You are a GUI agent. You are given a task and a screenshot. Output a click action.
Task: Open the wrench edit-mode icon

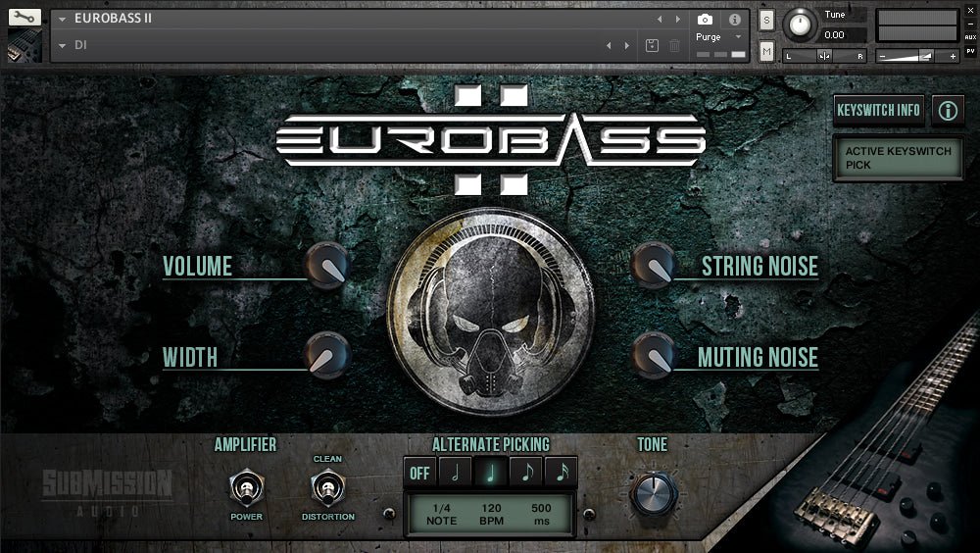coord(24,17)
